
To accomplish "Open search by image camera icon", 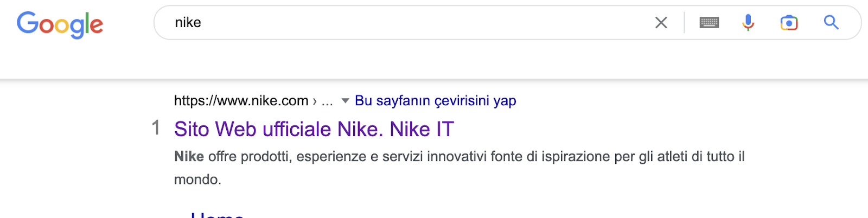I will [x=789, y=23].
